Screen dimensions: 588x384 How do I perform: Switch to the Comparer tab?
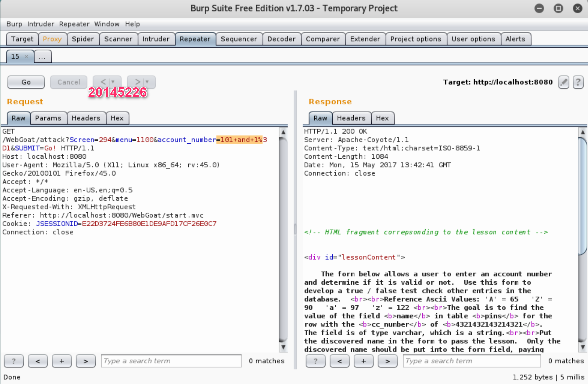(x=323, y=39)
